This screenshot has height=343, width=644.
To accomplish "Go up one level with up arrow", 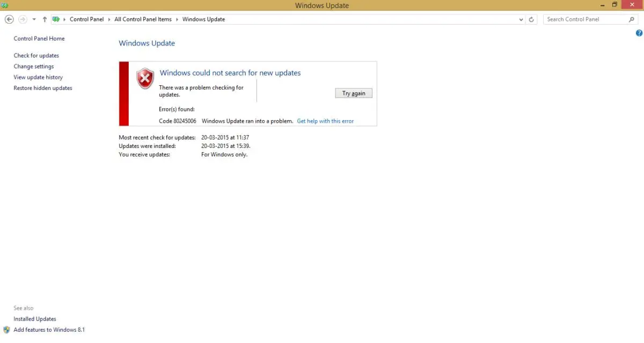I will point(45,19).
